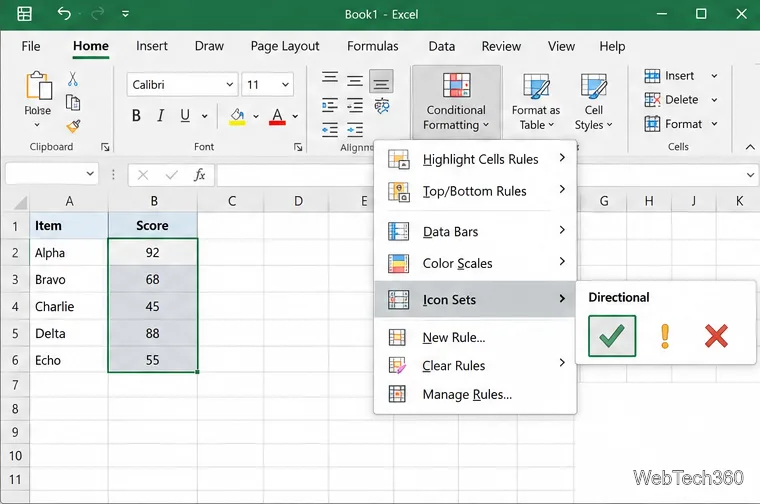Apply red font color

277,116
